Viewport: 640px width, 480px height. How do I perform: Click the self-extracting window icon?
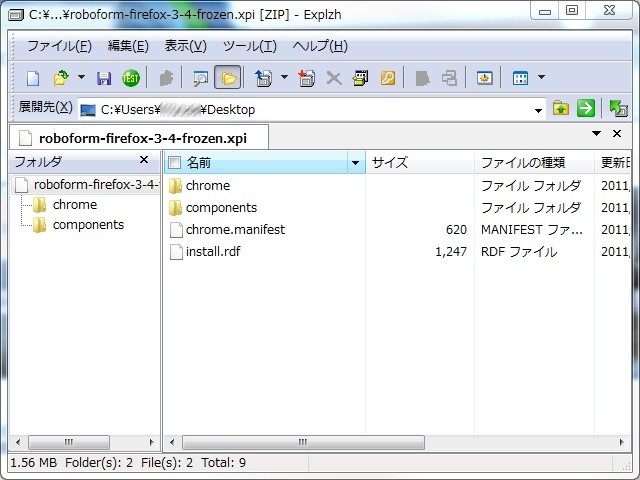coord(360,78)
